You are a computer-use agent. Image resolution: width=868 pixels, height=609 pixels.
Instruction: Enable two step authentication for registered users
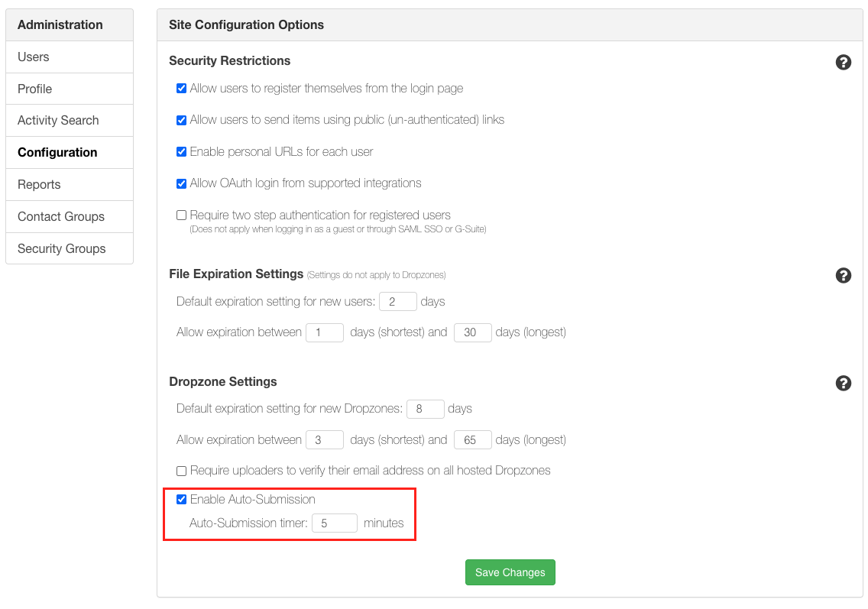point(181,215)
